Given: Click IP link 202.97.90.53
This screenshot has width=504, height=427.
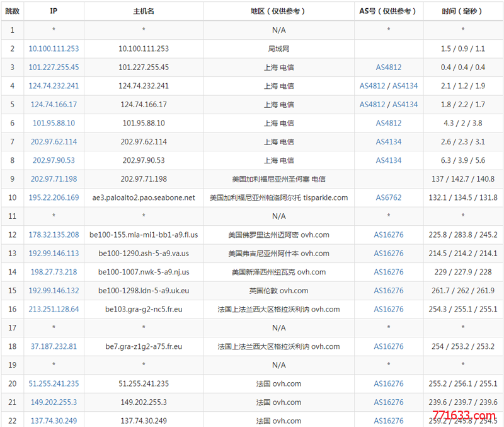Looking at the screenshot, I should (54, 160).
